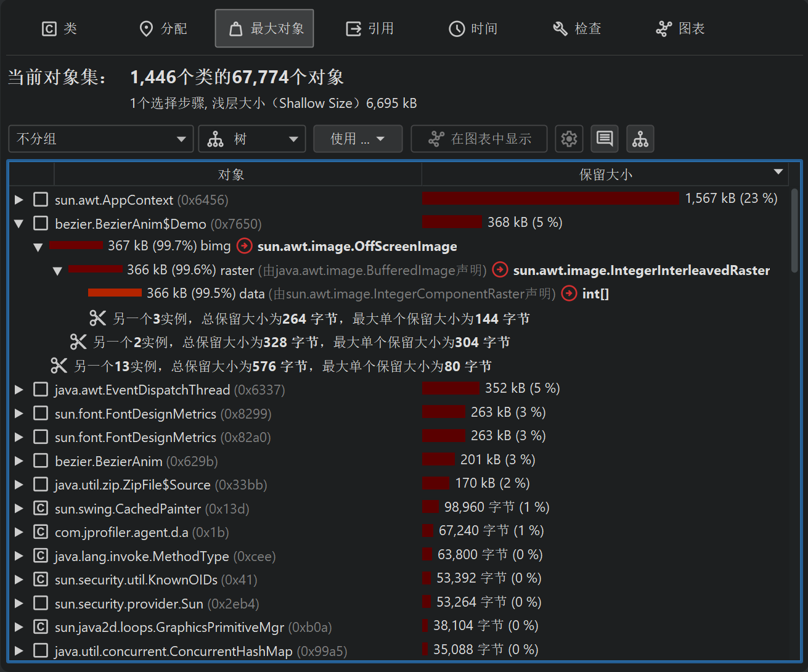Click the settings gear icon in toolbar
This screenshot has height=672, width=808.
click(569, 139)
